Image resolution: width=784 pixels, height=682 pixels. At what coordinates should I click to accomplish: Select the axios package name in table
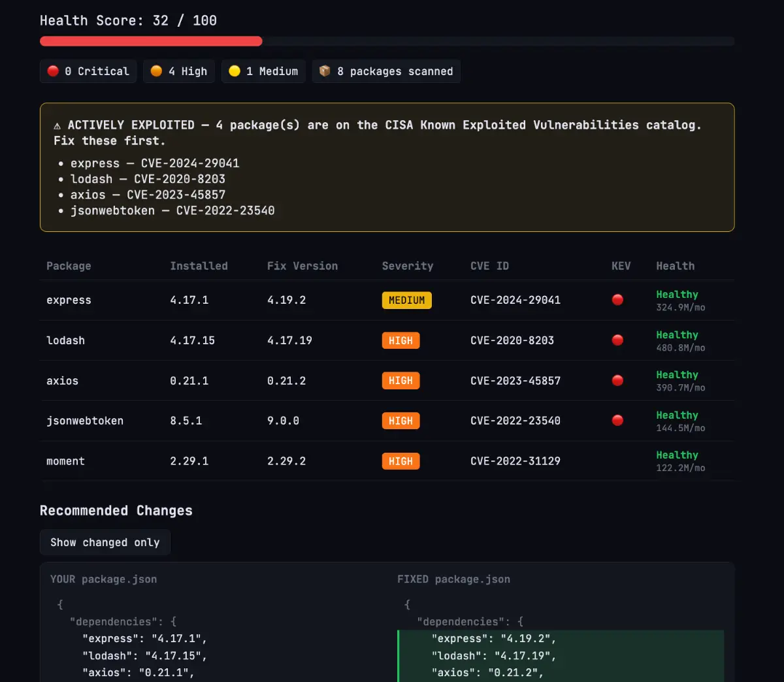click(62, 381)
